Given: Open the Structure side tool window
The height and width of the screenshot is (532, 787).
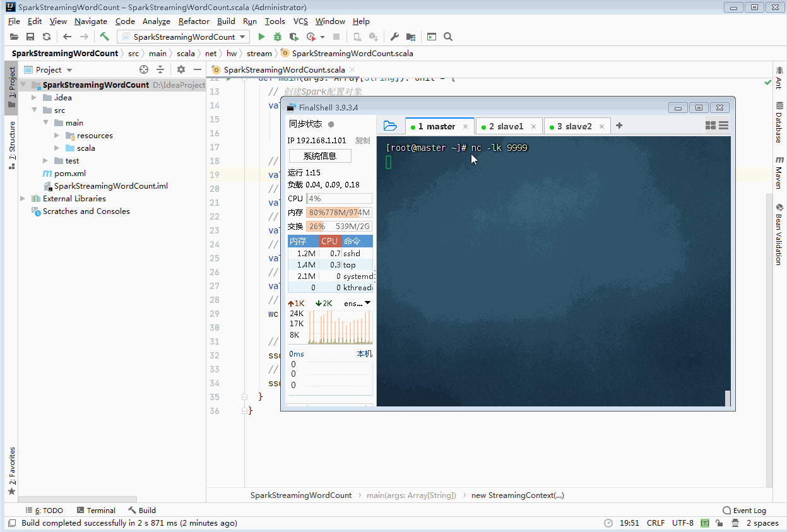Looking at the screenshot, I should point(11,146).
